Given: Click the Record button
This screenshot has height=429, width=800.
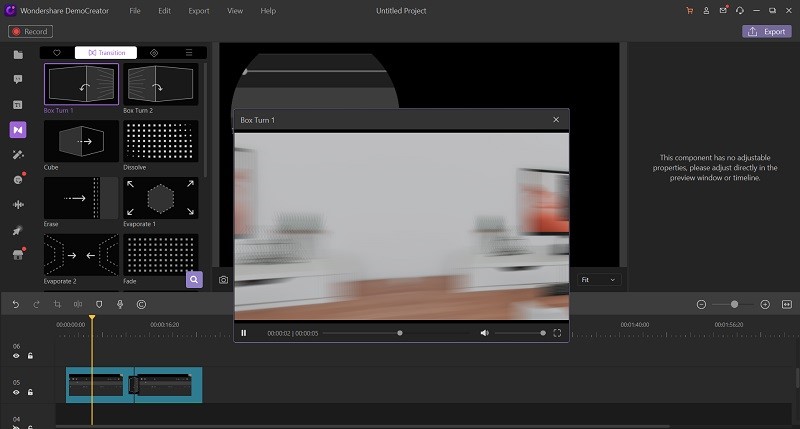Looking at the screenshot, I should (x=30, y=32).
